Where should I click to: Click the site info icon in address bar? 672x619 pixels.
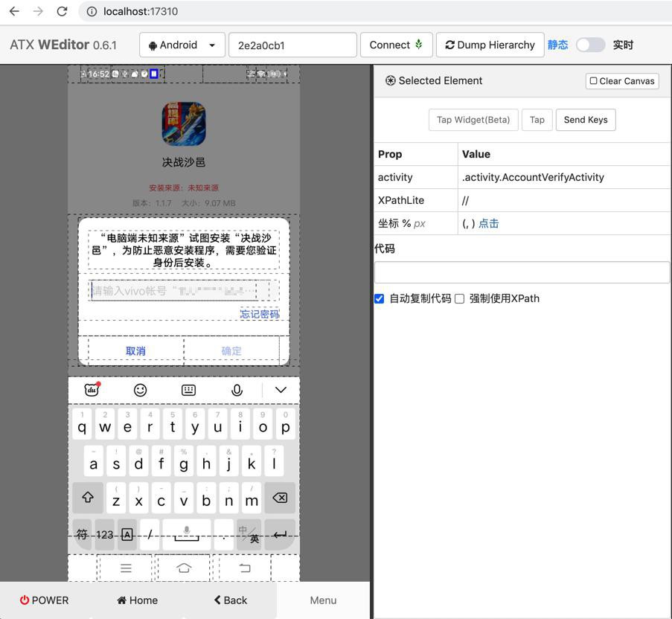[x=92, y=11]
